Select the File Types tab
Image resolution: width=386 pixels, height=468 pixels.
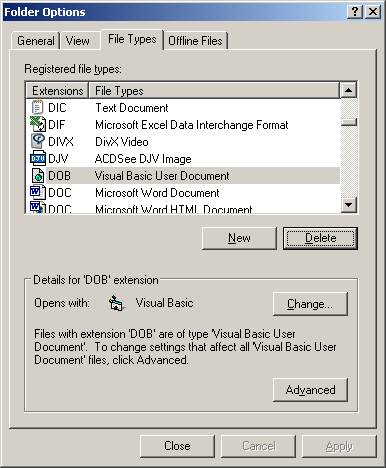132,39
